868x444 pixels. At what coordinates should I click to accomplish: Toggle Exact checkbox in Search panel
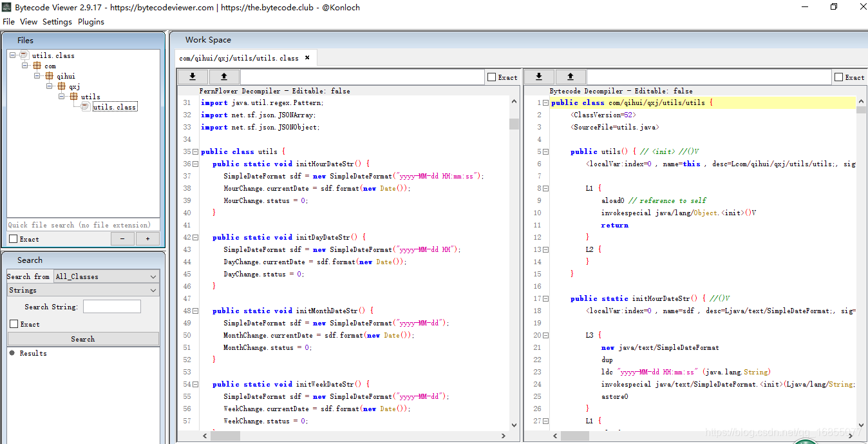point(14,324)
